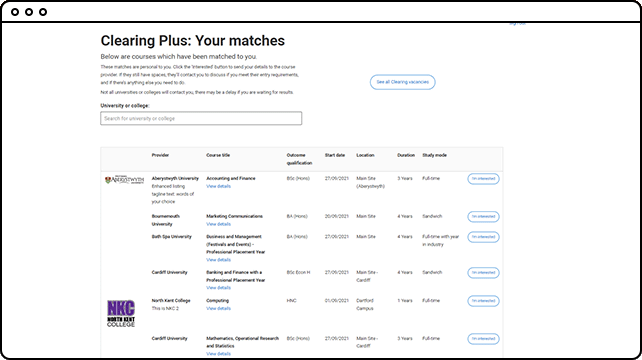Image resolution: width=642 pixels, height=360 pixels.
Task: Click the Sign out link
Action: (x=518, y=23)
